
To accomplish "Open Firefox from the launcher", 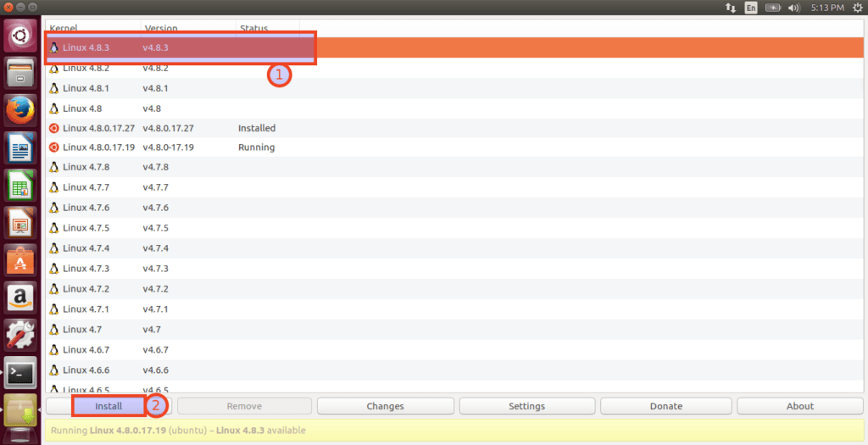I will 20,110.
